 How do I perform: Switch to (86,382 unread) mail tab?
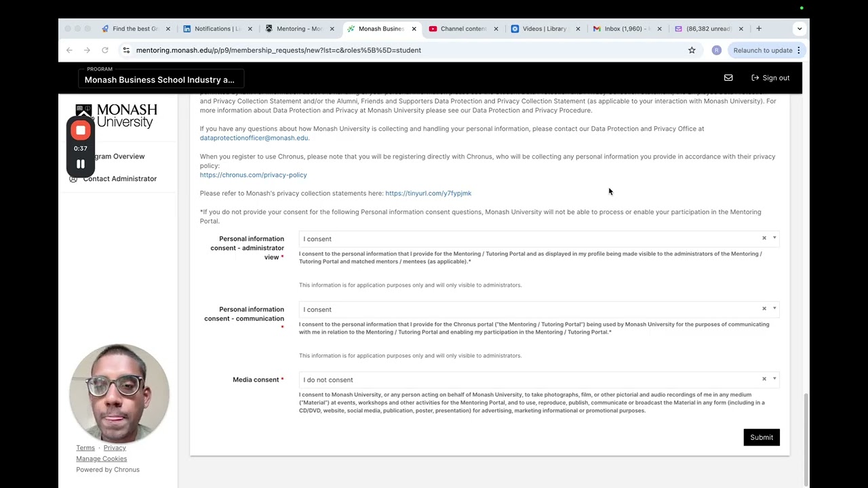pos(709,28)
